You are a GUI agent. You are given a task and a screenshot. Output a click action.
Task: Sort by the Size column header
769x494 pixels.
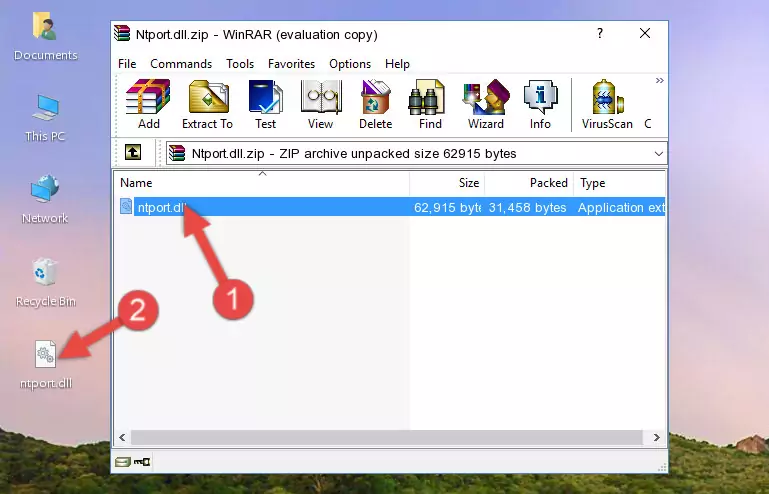coord(447,182)
